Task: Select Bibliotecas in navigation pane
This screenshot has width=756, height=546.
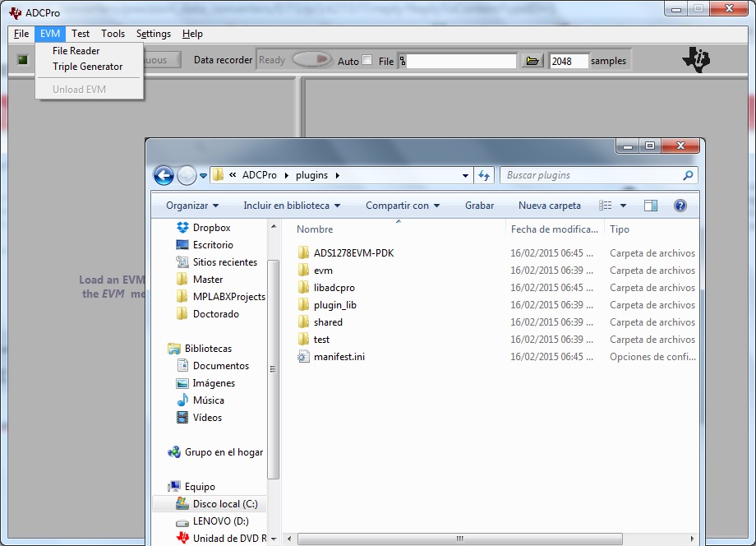Action: point(208,349)
